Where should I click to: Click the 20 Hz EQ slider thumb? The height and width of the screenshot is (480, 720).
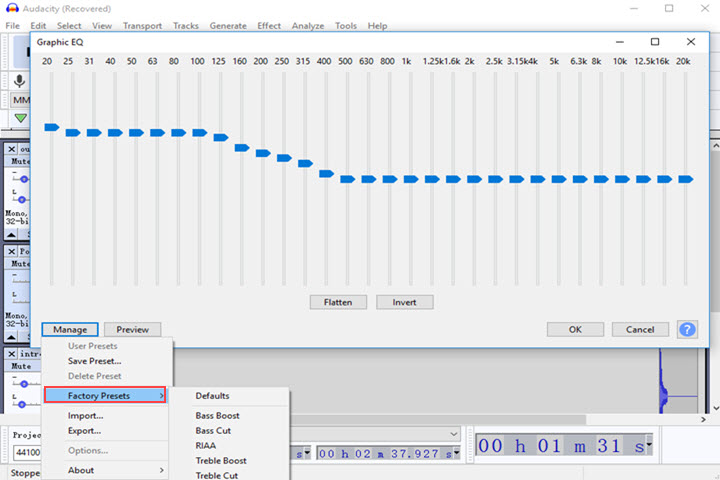51,127
